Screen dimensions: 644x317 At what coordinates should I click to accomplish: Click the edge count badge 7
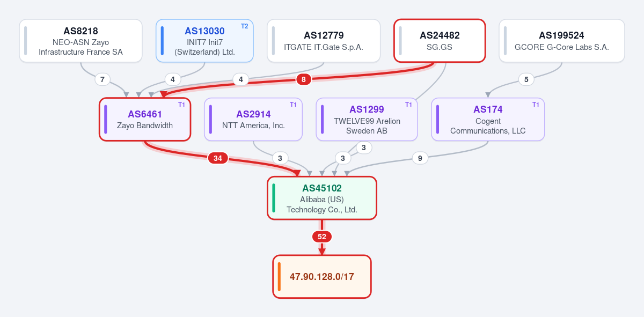[x=103, y=79]
